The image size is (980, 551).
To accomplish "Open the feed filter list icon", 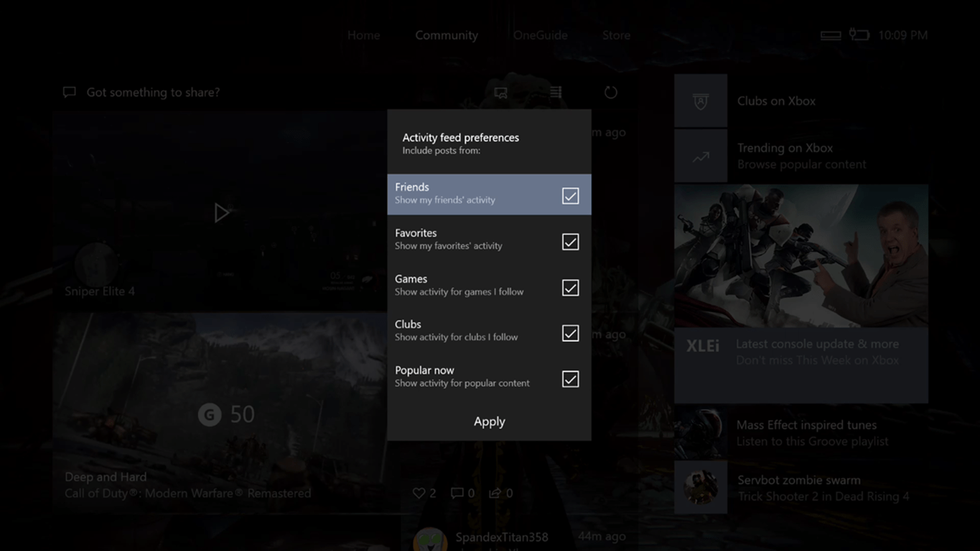I will click(x=556, y=92).
